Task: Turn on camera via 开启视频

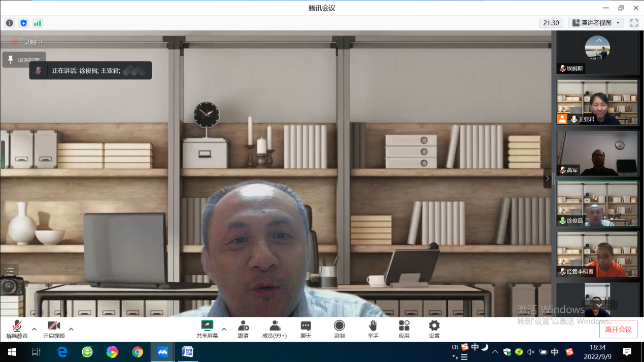Action: [x=54, y=326]
